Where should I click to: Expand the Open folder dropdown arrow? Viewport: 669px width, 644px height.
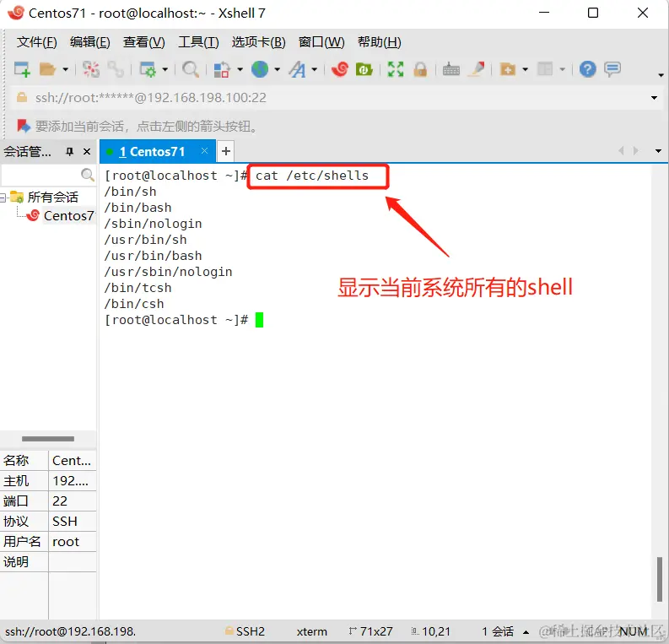65,69
